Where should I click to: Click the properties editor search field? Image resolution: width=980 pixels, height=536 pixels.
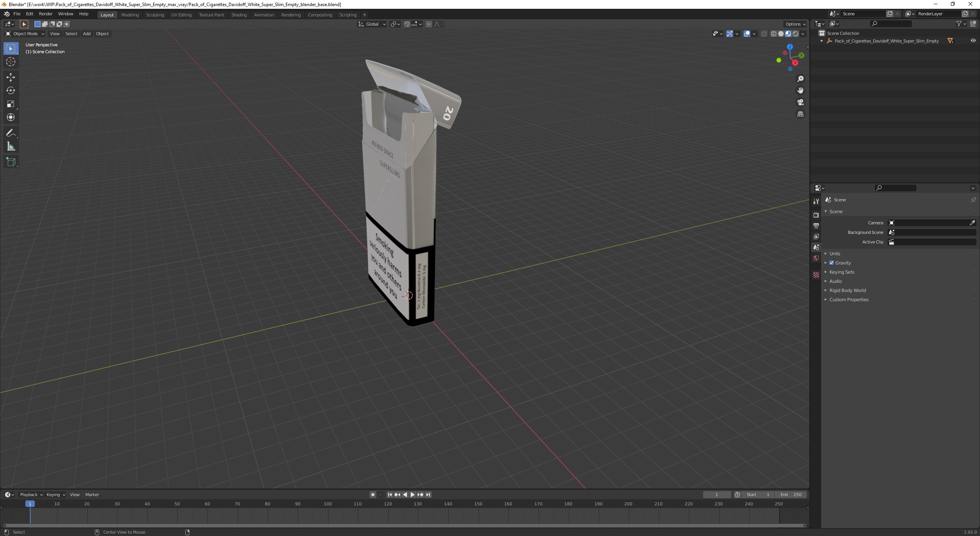(895, 188)
